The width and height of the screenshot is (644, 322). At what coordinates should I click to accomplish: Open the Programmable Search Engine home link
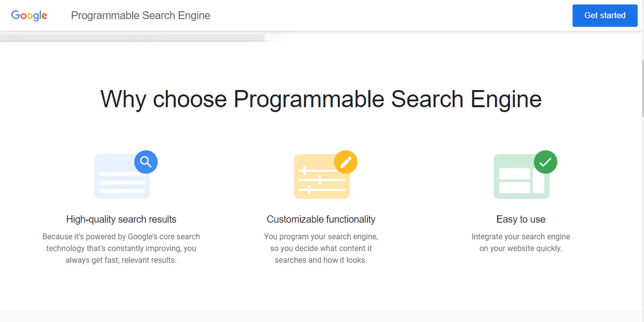pyautogui.click(x=140, y=15)
